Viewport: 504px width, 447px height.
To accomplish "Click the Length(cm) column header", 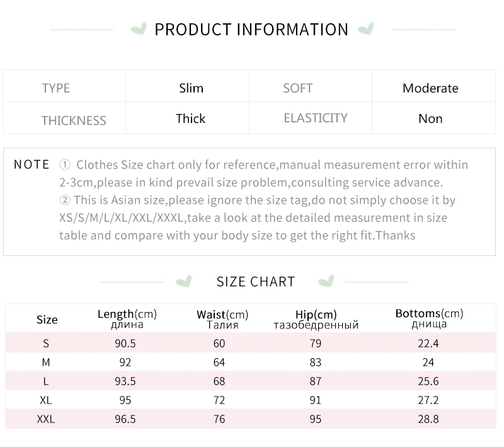I will click(127, 318).
